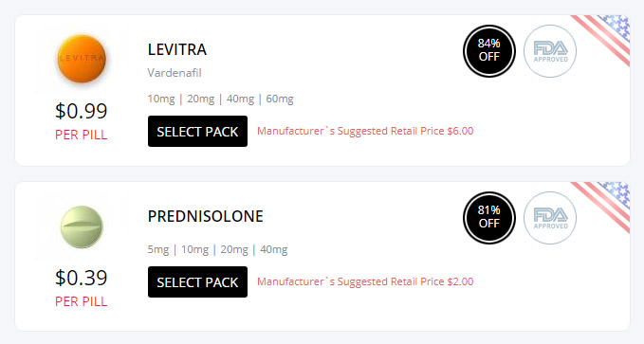Click the $0.39 per pill price
This screenshot has width=644, height=344.
point(82,278)
